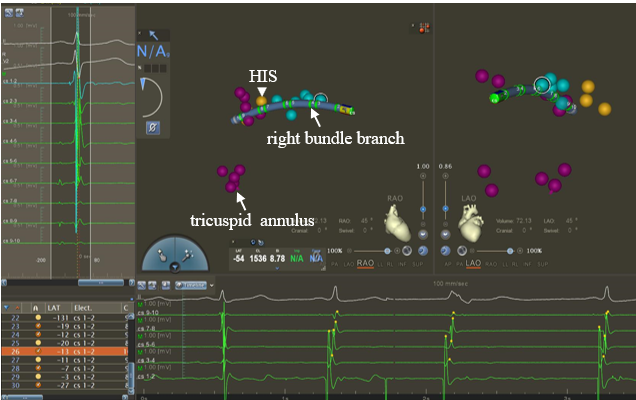636x400 pixels.
Task: Click the LAO heart orientation model
Action: (471, 222)
